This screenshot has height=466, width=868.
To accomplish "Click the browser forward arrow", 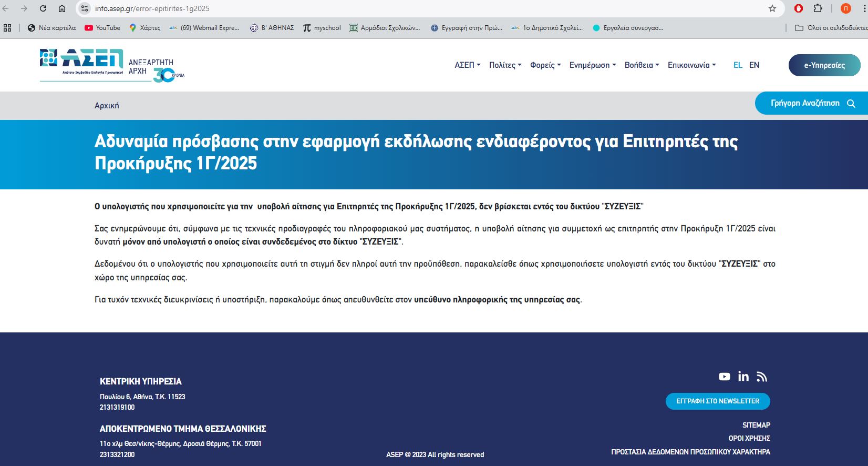I will tap(24, 8).
